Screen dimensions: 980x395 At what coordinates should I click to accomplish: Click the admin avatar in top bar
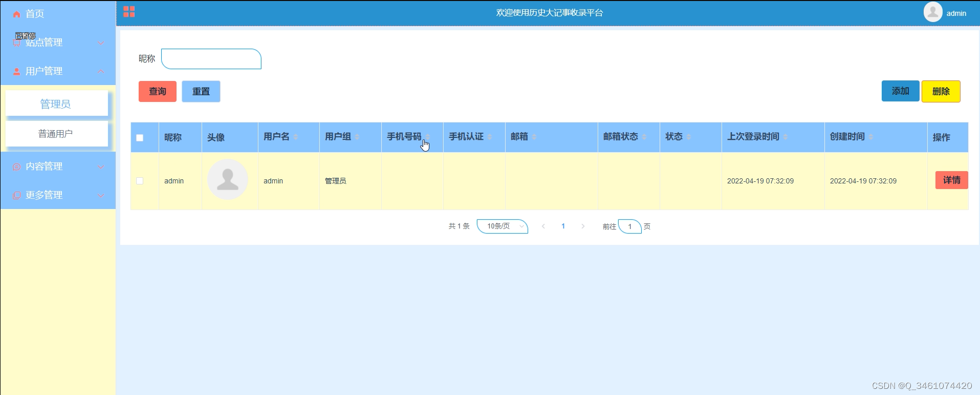tap(933, 12)
